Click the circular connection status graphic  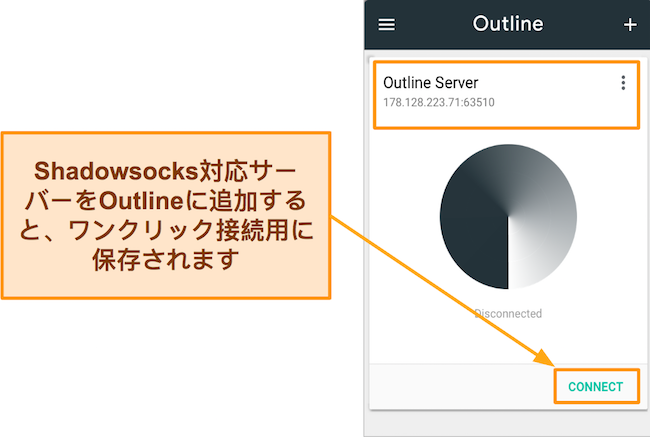pyautogui.click(x=508, y=216)
